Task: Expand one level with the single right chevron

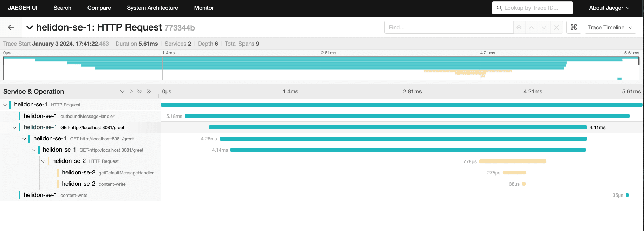Action: [131, 91]
